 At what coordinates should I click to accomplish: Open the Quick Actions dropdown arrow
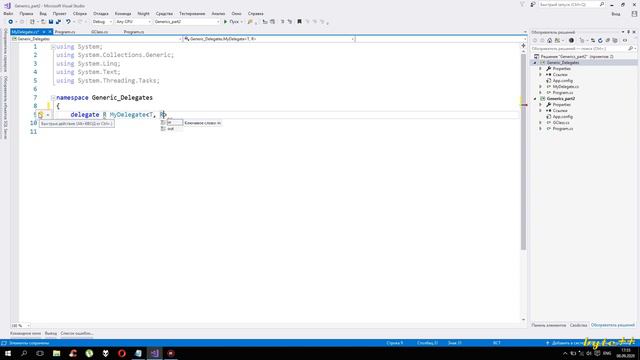coord(48,115)
